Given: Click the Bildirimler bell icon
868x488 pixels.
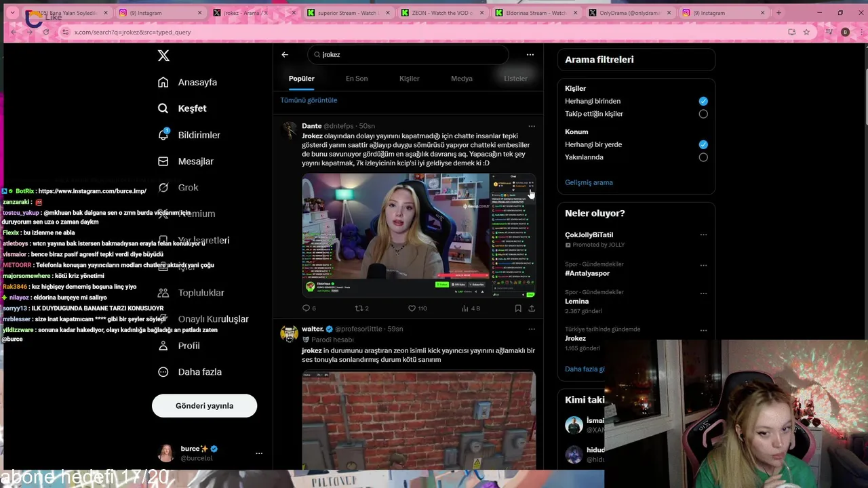Looking at the screenshot, I should pyautogui.click(x=163, y=135).
